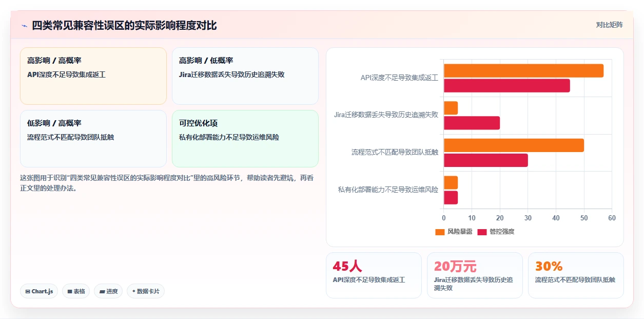Click the y-axis label 流程范式不匹配导致团队抵触
This screenshot has height=319, width=644.
[395, 153]
